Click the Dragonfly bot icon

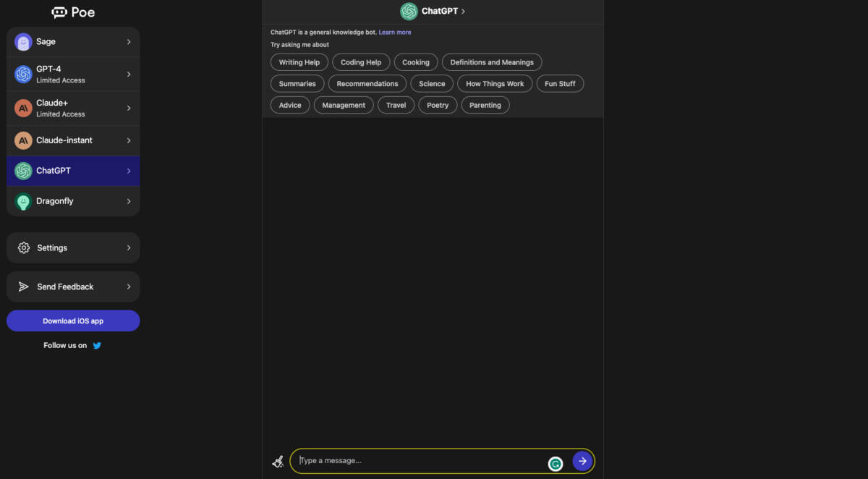point(22,201)
